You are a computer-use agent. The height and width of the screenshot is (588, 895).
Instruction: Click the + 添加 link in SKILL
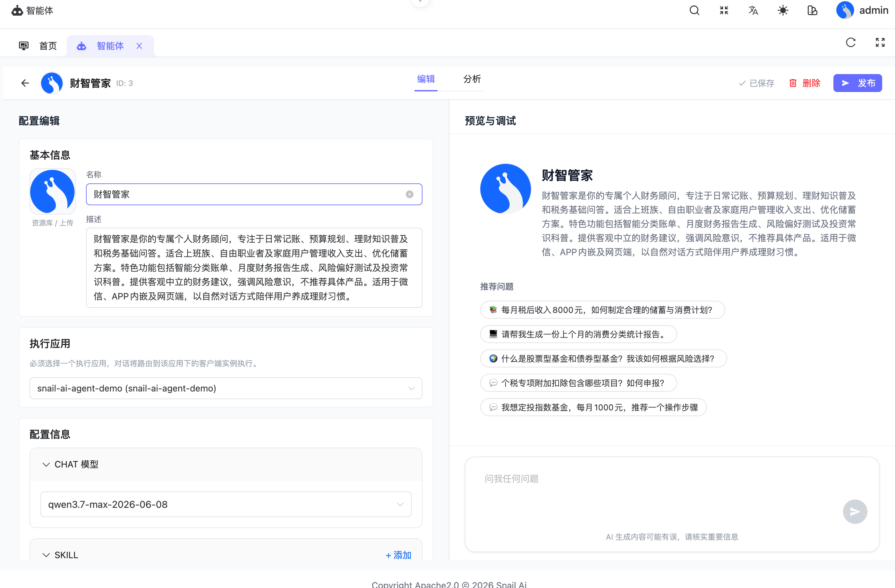[398, 555]
